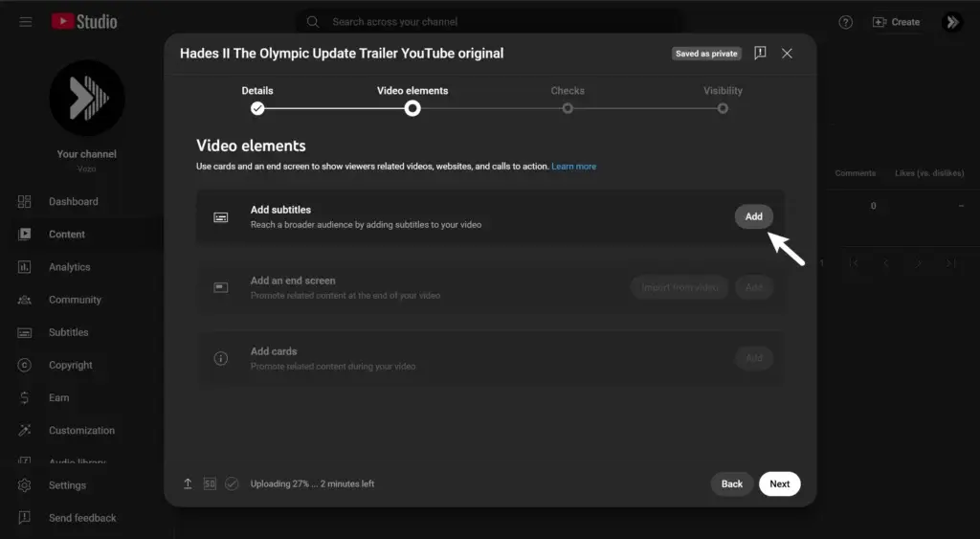The width and height of the screenshot is (980, 539).
Task: Click the SD processing status icon
Action: [210, 483]
